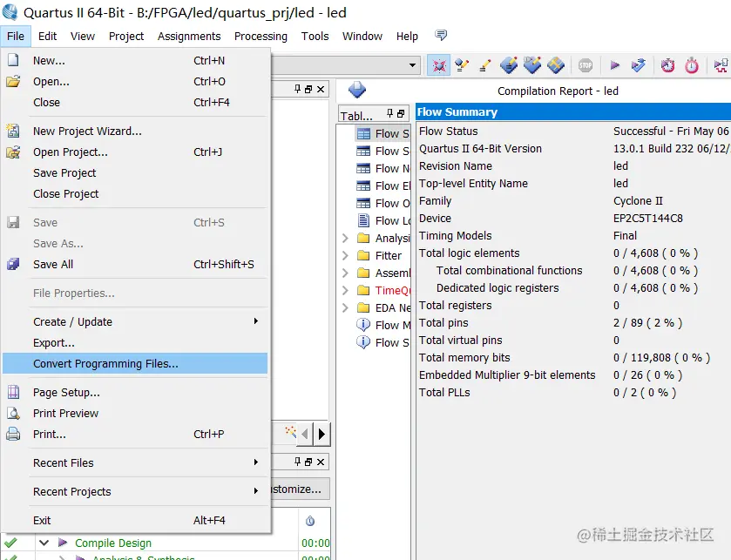This screenshot has height=560, width=731.
Task: Select the red TimeQuest folder row
Action: pyautogui.click(x=382, y=290)
